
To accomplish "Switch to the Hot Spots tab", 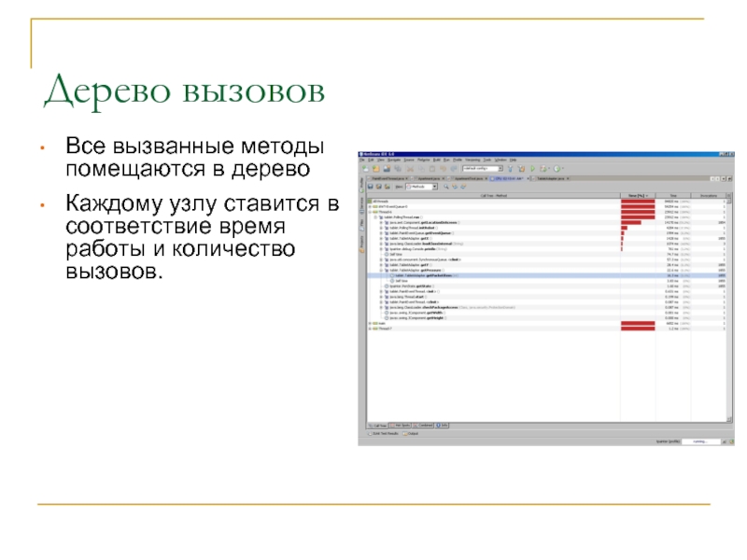I will tap(400, 426).
